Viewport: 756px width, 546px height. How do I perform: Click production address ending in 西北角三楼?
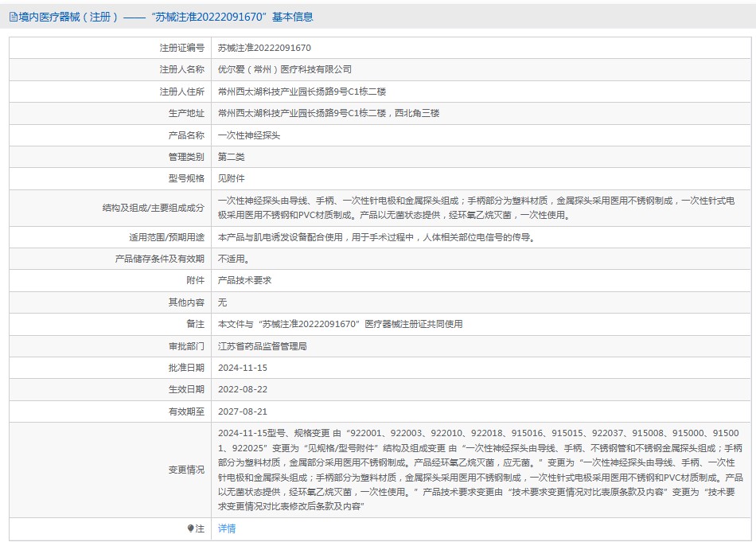coord(329,113)
